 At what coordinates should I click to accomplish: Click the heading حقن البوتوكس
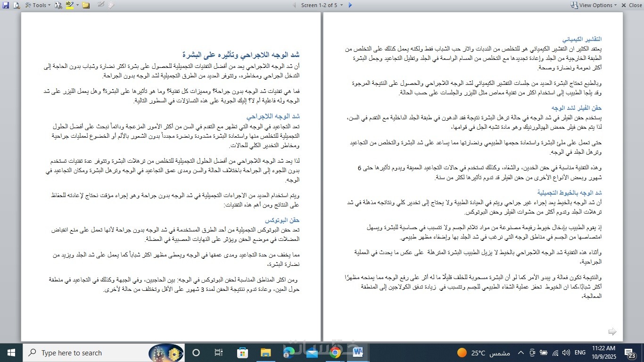pos(282,220)
